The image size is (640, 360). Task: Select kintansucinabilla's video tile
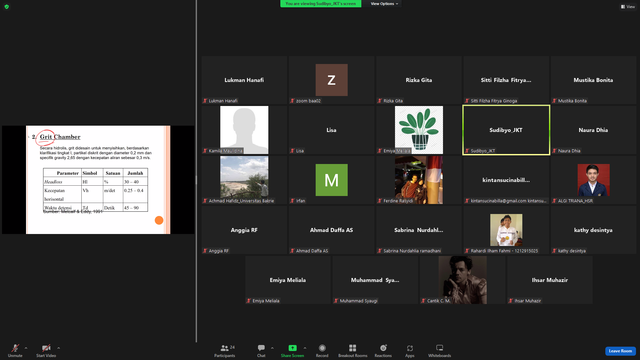coord(506,180)
